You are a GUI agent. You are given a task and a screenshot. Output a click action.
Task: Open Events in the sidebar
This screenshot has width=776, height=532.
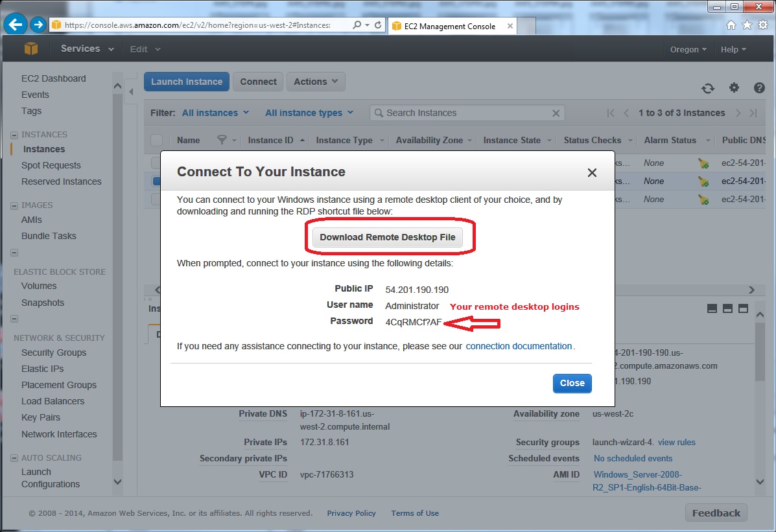[x=35, y=95]
